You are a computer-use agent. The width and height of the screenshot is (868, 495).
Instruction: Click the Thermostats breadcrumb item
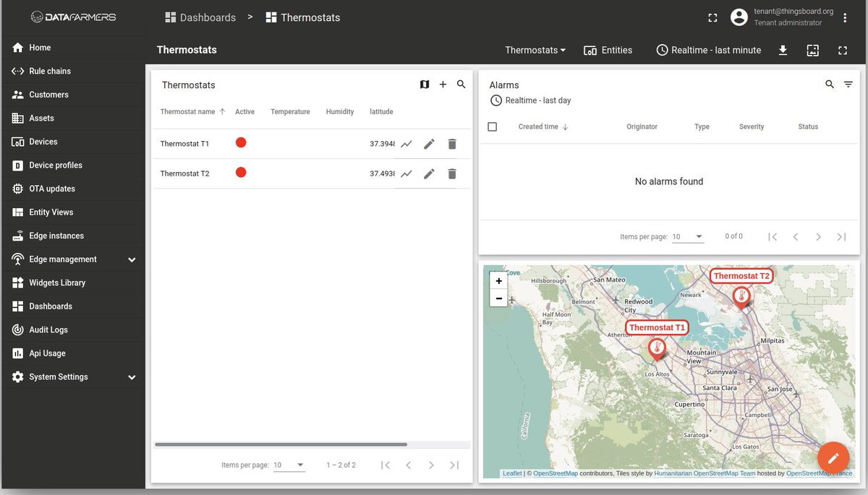(x=303, y=17)
